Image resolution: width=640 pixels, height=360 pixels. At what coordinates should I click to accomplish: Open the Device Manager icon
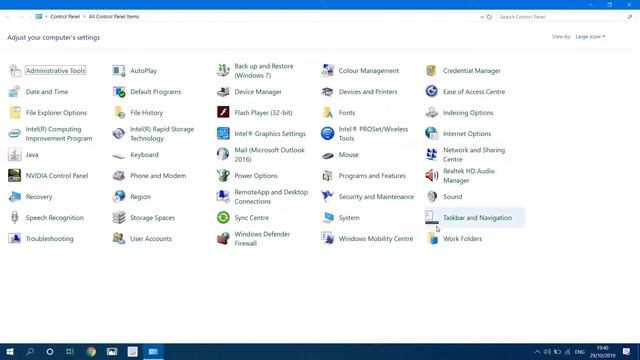[x=223, y=91]
